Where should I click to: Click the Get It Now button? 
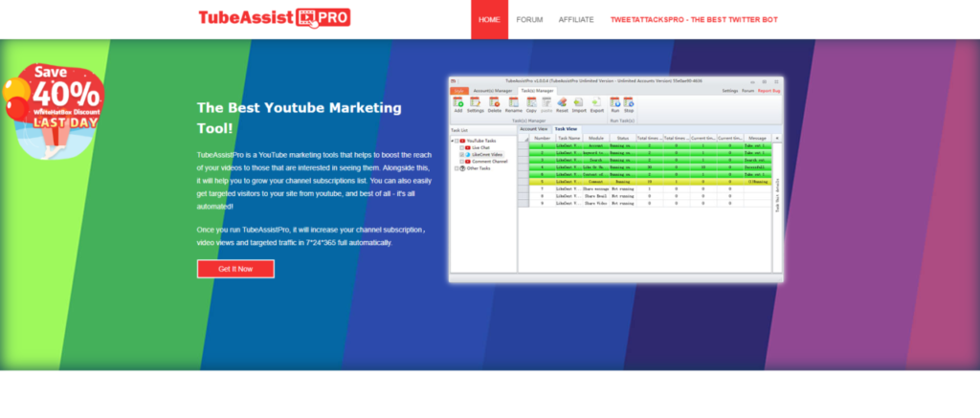[235, 269]
